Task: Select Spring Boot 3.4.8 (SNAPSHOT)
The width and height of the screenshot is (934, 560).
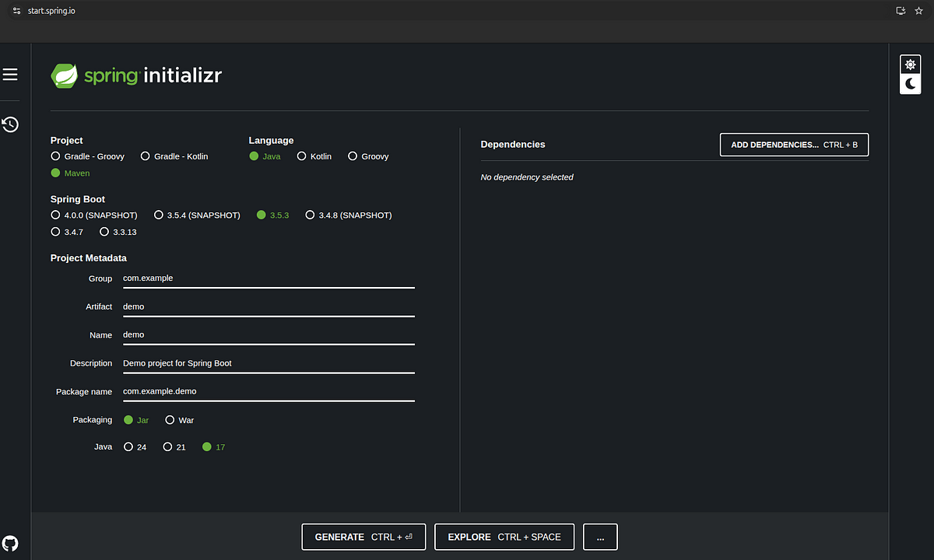Action: click(349, 215)
